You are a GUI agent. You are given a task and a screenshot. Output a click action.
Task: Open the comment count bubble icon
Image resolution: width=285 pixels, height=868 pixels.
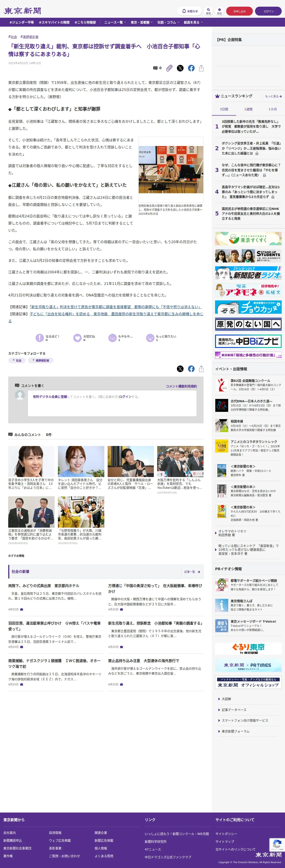pos(155,68)
